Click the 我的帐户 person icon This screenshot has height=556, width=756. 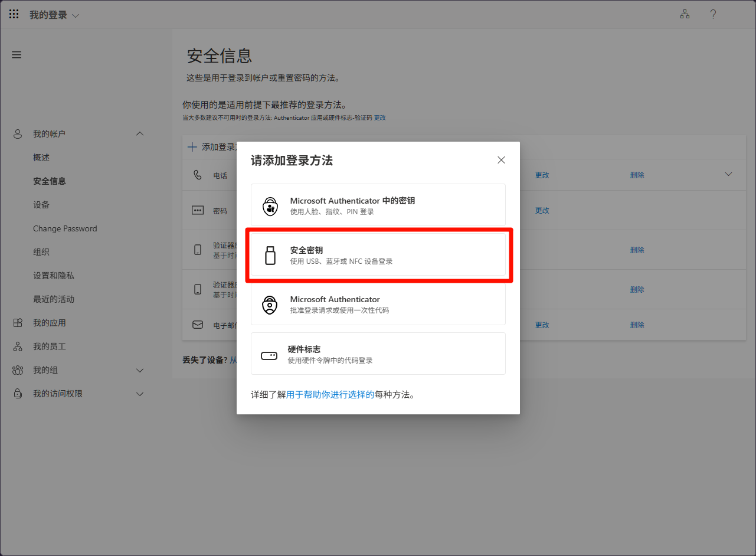18,134
